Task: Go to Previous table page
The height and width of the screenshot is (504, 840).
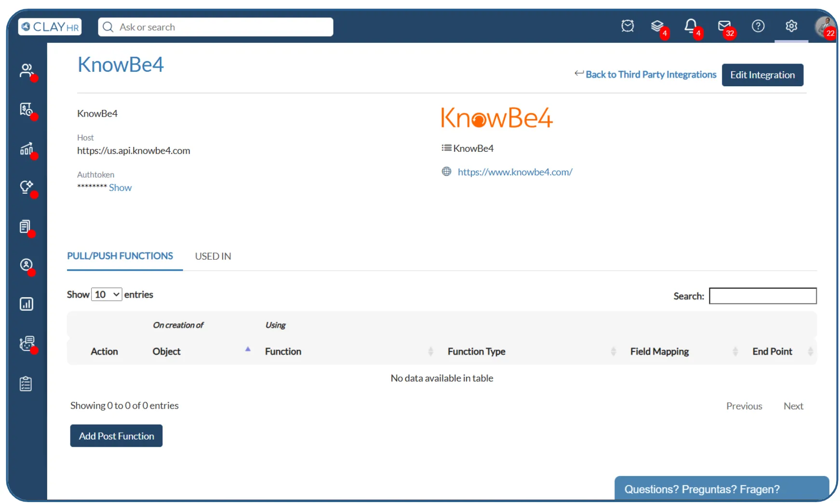Action: 744,406
